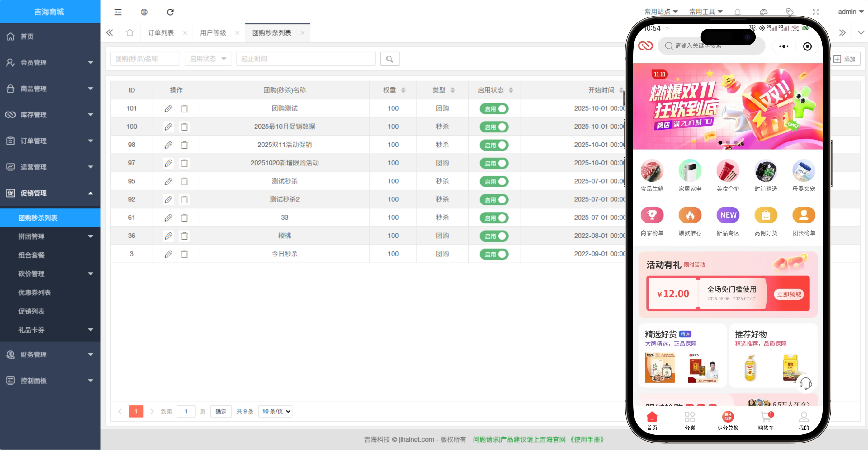Click the 团购(秒杀)名称 search field
868x450 pixels.
coord(145,59)
